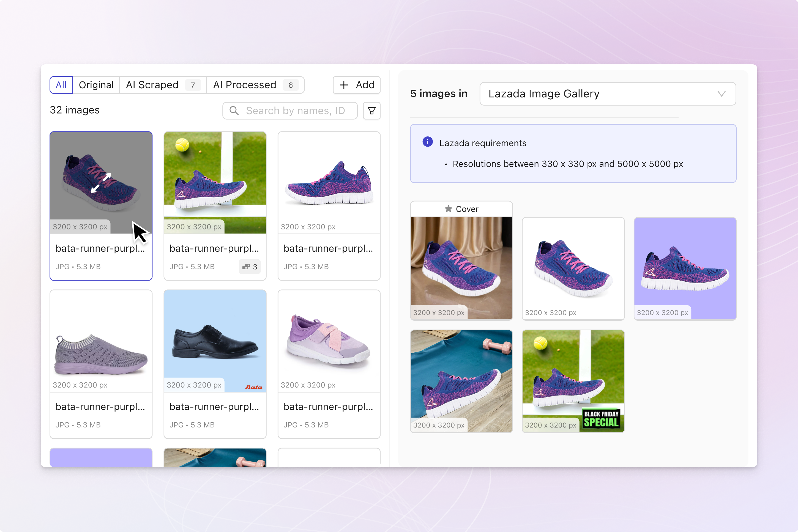Click the 5 images in label
The height and width of the screenshot is (532, 798).
coord(439,94)
